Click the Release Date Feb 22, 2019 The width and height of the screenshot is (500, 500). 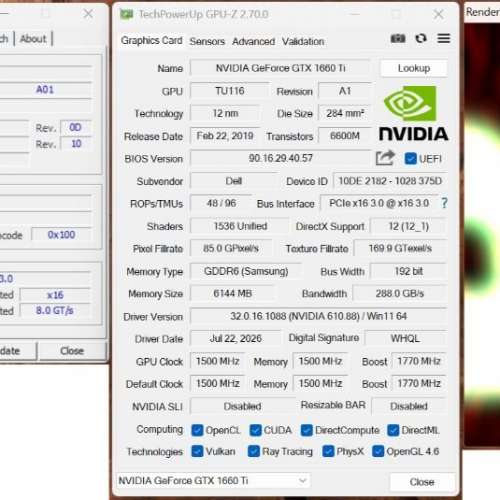pos(225,136)
